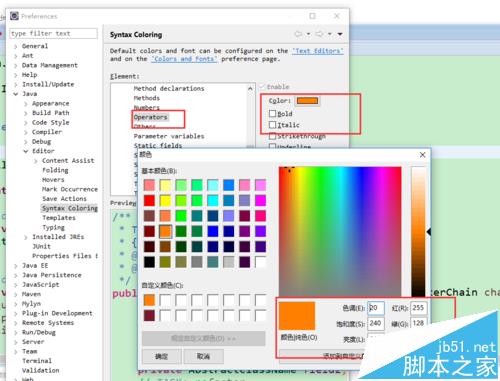Click the type filter text field
Image resolution: width=500 pixels, height=381 pixels.
(x=53, y=33)
